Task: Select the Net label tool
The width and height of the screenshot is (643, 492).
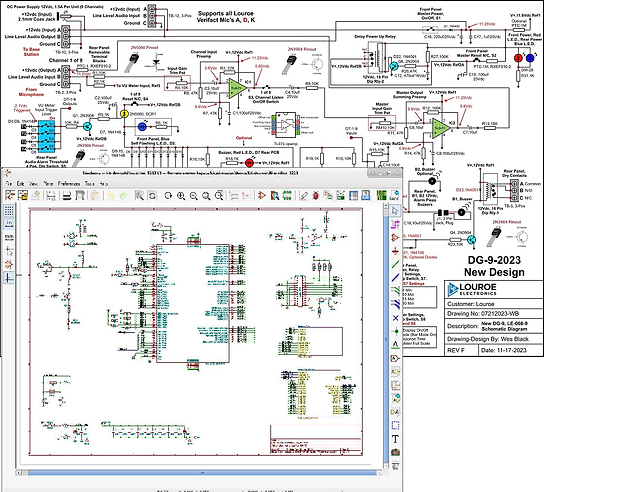Action: tap(395, 344)
